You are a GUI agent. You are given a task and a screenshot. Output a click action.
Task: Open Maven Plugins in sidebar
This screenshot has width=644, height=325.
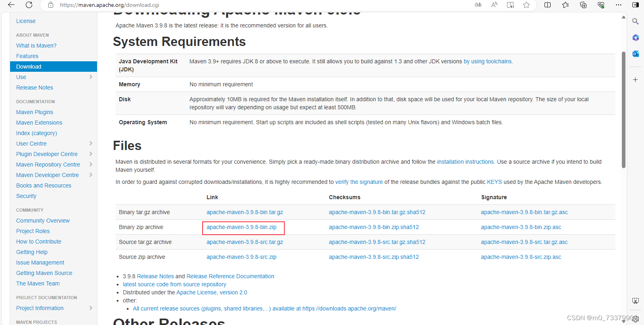tap(35, 112)
